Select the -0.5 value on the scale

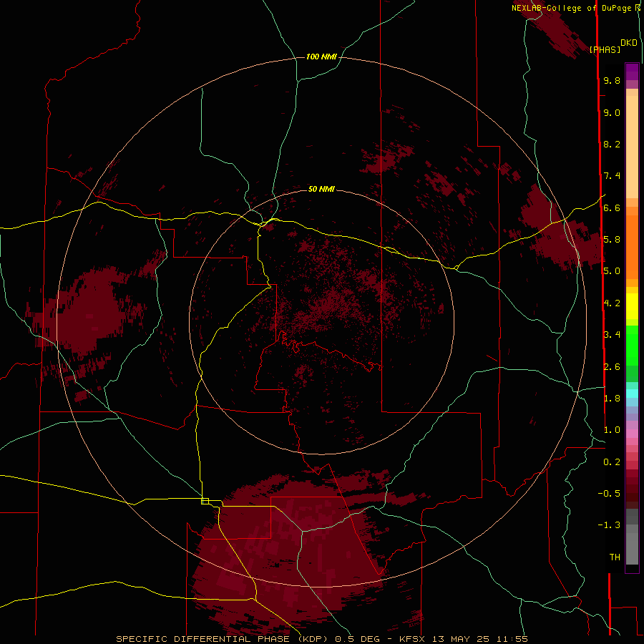tap(609, 493)
